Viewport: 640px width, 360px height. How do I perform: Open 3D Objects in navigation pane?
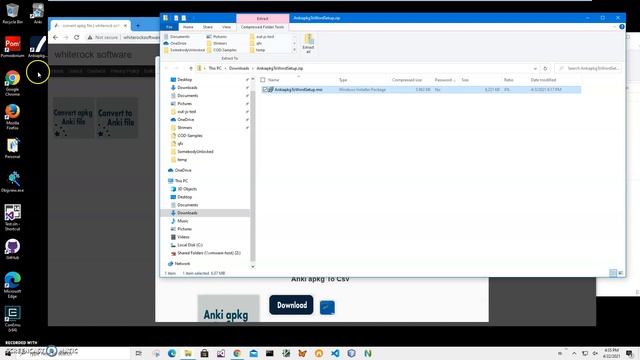(187, 189)
